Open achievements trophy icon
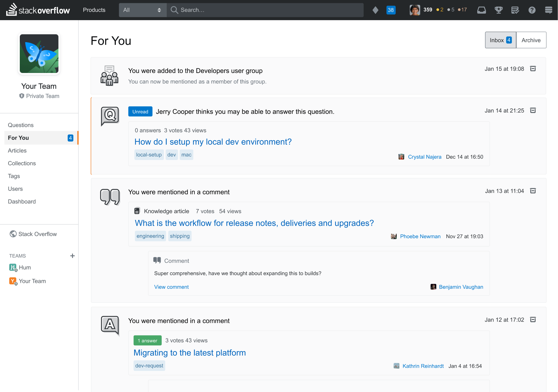The image size is (558, 392). [498, 10]
